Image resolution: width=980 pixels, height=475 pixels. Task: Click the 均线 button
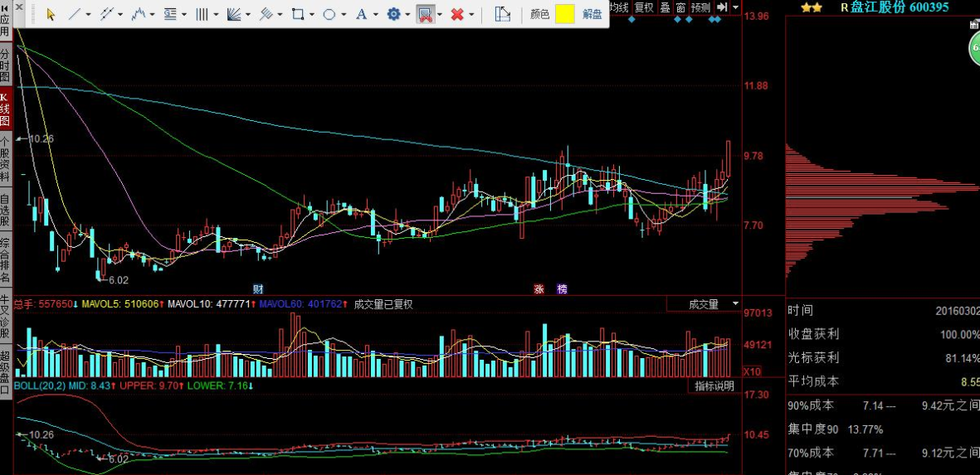[x=619, y=7]
